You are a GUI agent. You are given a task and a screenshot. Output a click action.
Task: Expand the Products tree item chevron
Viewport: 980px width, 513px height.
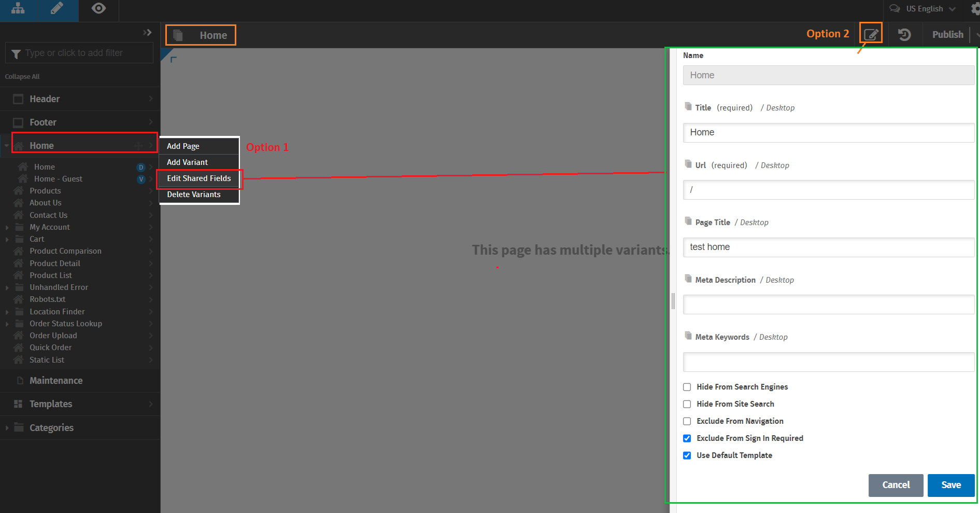click(151, 190)
